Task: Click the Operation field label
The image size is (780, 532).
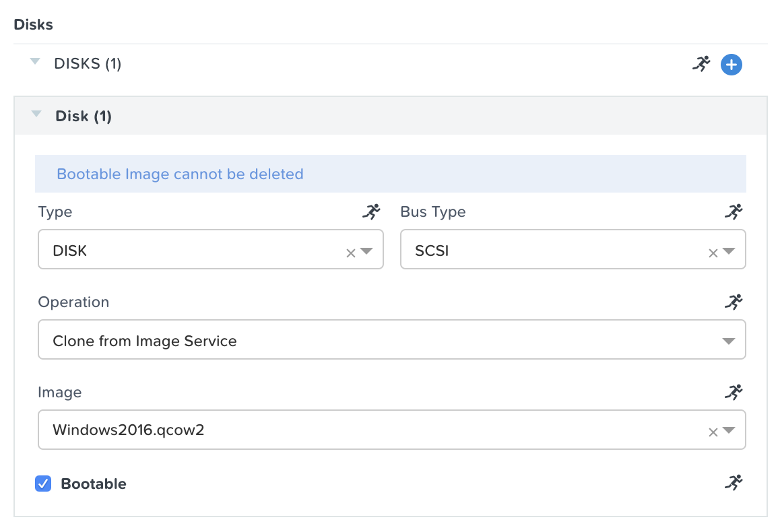Action: tap(73, 302)
